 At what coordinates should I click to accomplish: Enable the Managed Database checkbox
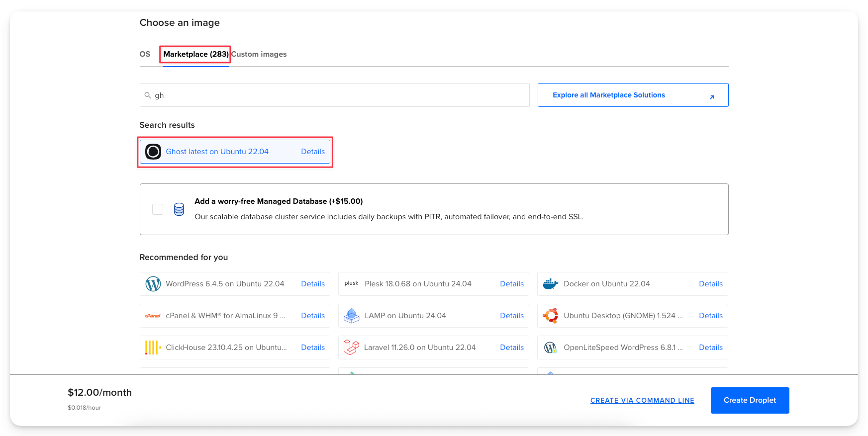(158, 209)
